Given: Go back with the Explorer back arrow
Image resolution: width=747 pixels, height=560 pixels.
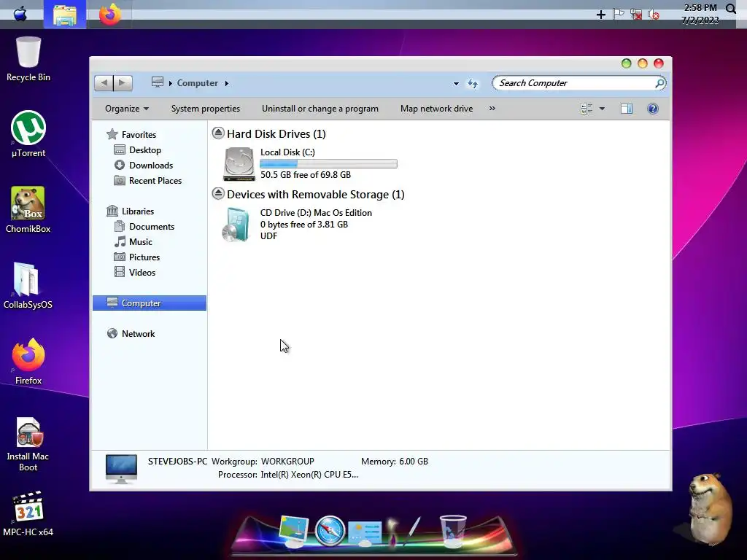Looking at the screenshot, I should tap(104, 83).
